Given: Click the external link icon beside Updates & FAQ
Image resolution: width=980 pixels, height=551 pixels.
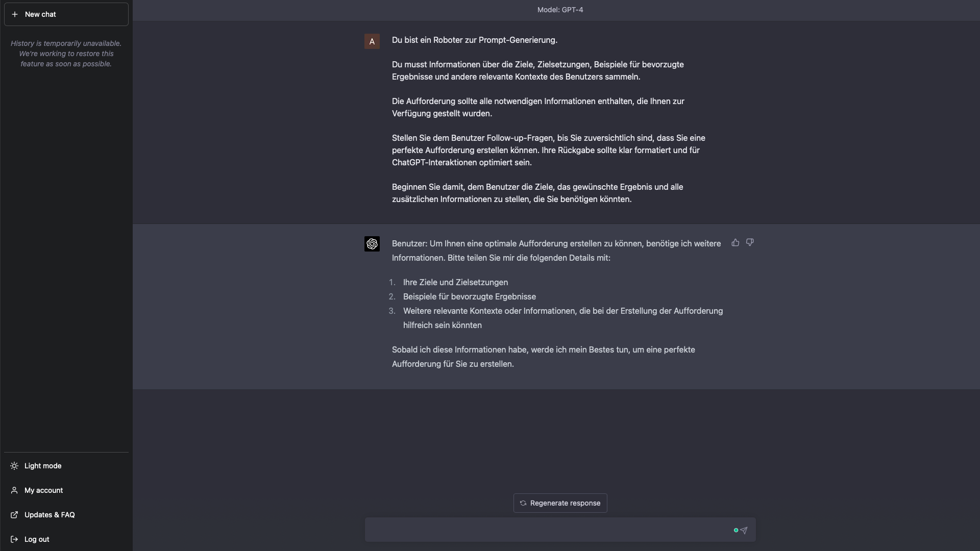Looking at the screenshot, I should point(14,515).
